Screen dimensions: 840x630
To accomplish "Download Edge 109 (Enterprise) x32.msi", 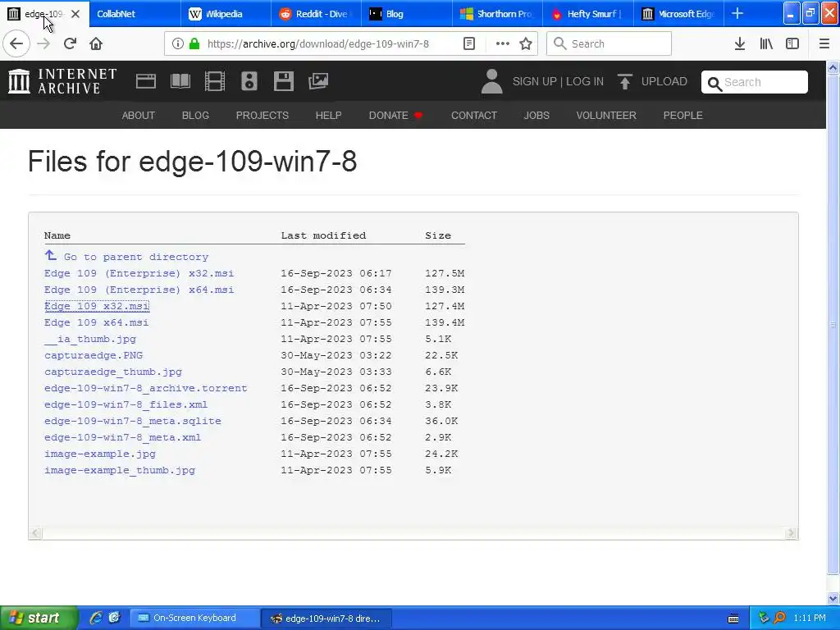I will tap(139, 273).
